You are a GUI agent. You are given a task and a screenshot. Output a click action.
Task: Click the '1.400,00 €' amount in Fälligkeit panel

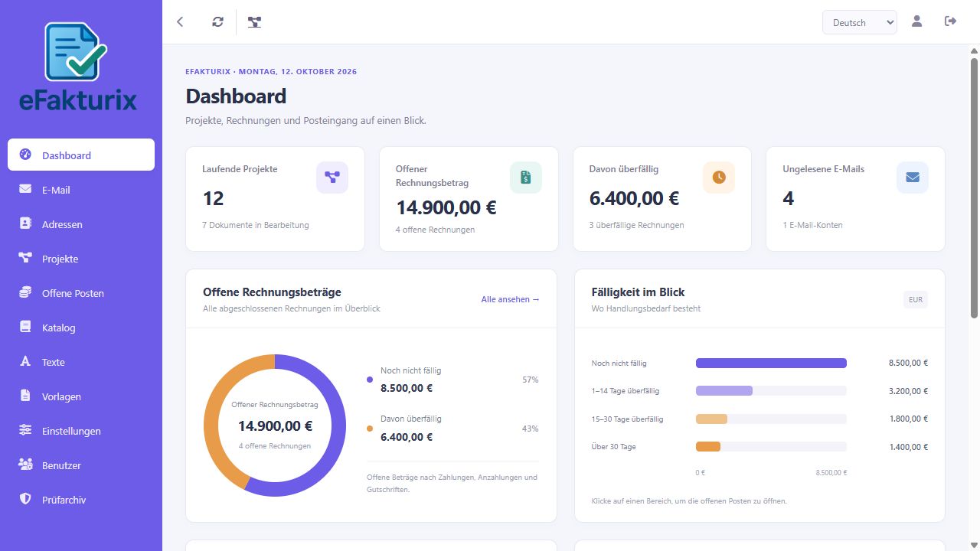pyautogui.click(x=909, y=447)
